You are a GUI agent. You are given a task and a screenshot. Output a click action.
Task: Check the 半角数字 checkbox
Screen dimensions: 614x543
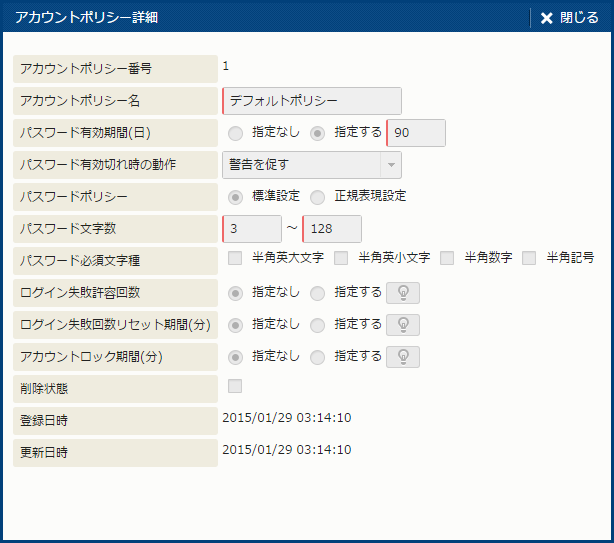[447, 259]
